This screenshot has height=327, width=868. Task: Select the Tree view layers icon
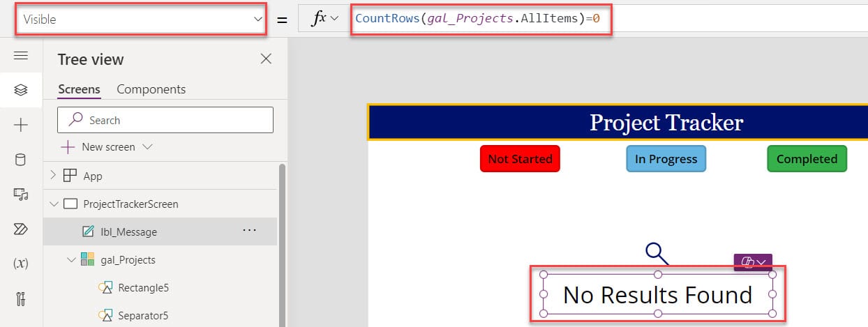click(x=20, y=90)
